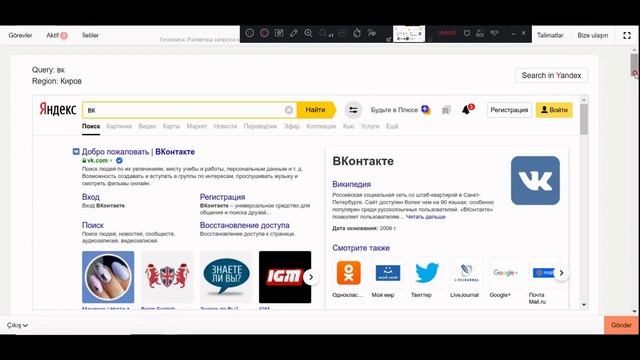Switch to the Картинки tab

tap(119, 126)
